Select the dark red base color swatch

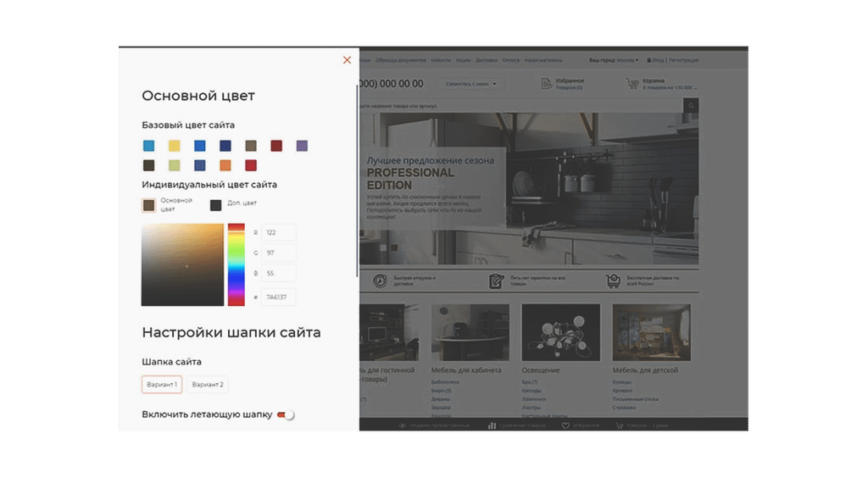276,146
